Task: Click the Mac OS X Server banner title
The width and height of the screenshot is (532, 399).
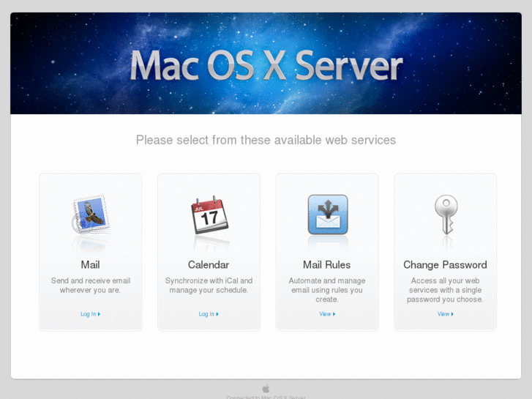Action: pyautogui.click(x=266, y=66)
